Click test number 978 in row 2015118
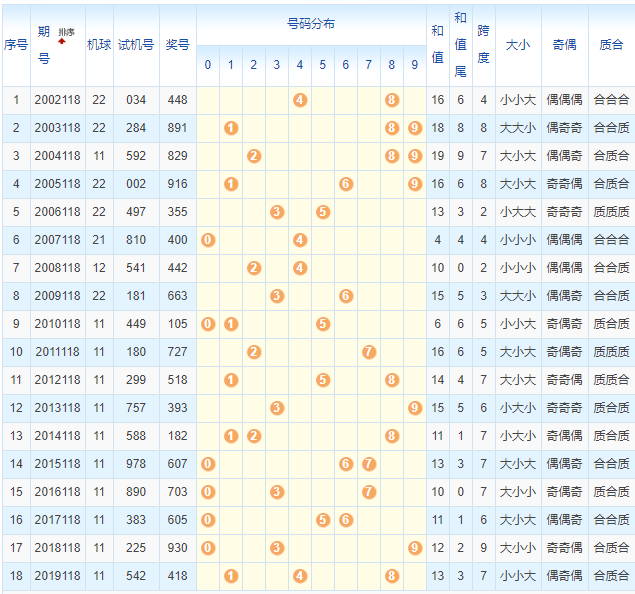 (x=136, y=464)
